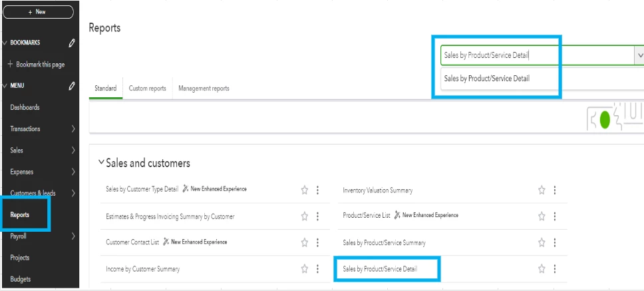Open Budgets in the sidebar
The width and height of the screenshot is (644, 291).
tap(20, 279)
